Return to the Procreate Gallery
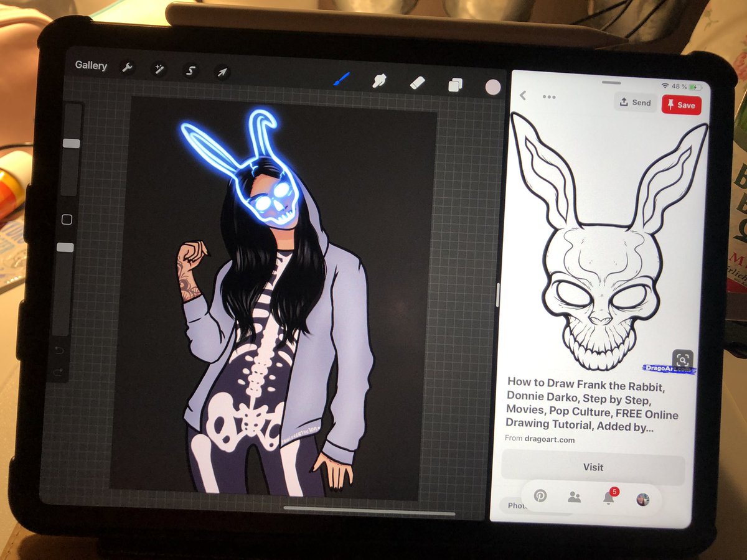This screenshot has width=747, height=560. click(x=91, y=65)
